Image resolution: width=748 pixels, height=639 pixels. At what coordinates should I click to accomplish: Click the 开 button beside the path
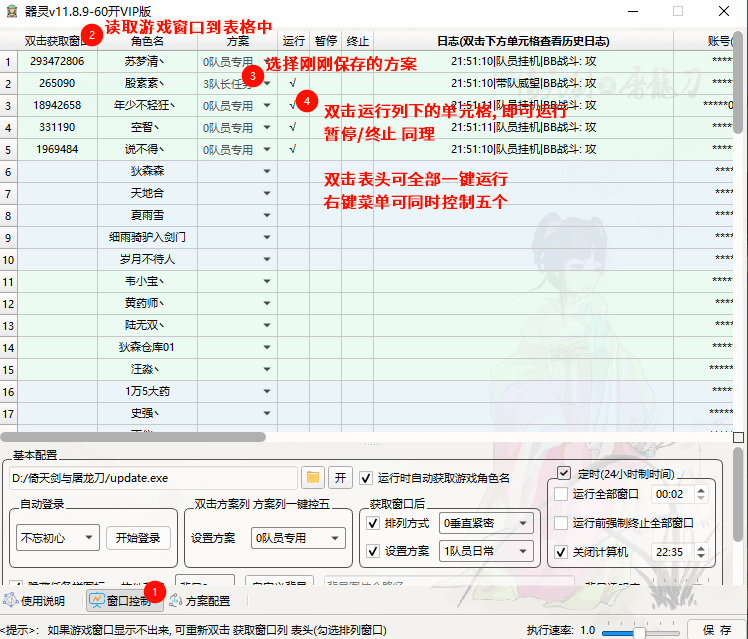[340, 478]
